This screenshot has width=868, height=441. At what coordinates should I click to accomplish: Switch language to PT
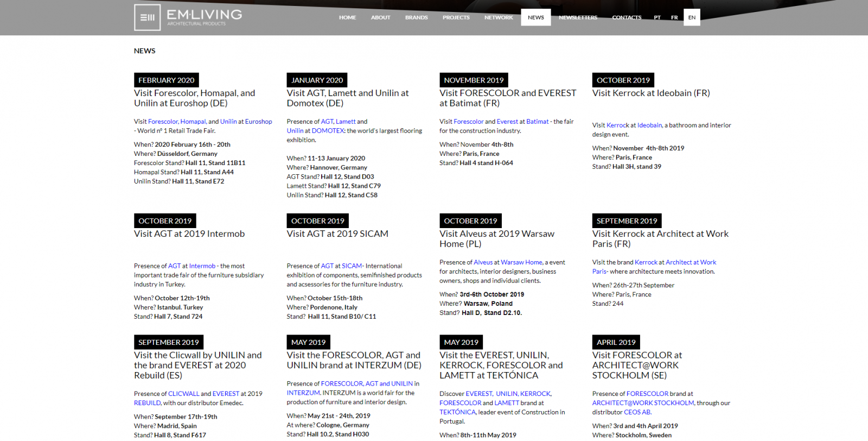point(657,17)
